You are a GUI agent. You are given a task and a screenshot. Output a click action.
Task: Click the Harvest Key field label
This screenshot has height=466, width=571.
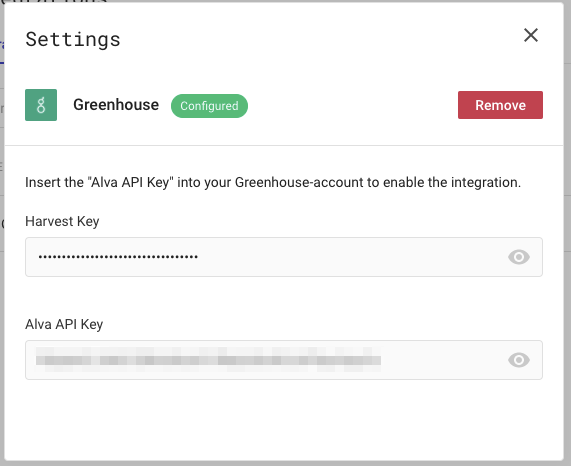pyautogui.click(x=62, y=221)
